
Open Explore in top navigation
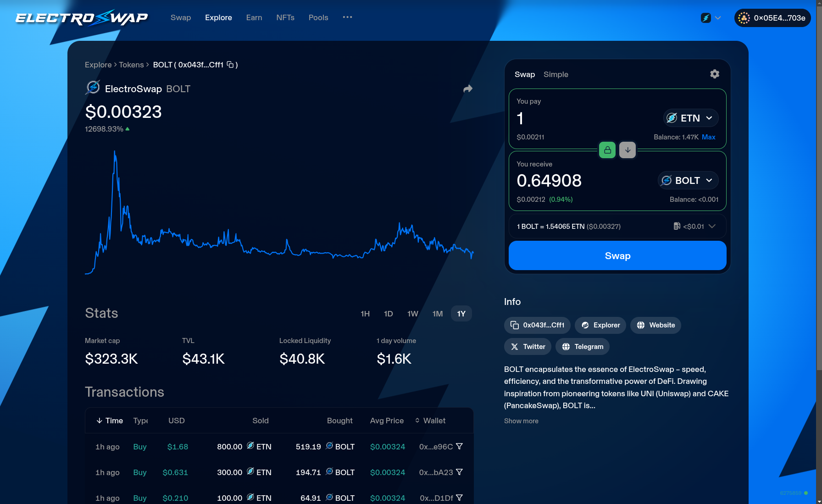pos(218,17)
